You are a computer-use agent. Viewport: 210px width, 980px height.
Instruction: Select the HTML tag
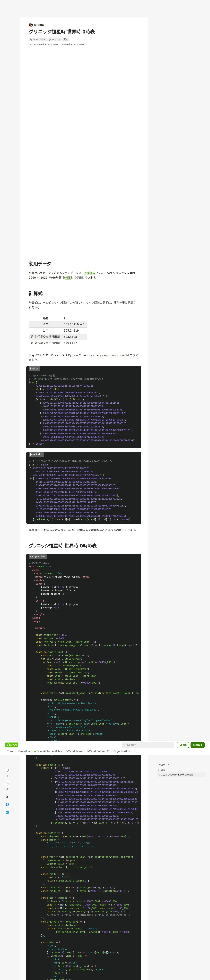[44, 39]
